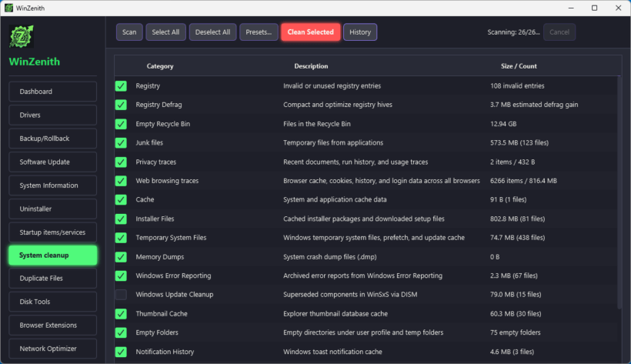Uncheck the Empty Recycle Bin checkbox
This screenshot has width=631, height=364.
tap(121, 124)
